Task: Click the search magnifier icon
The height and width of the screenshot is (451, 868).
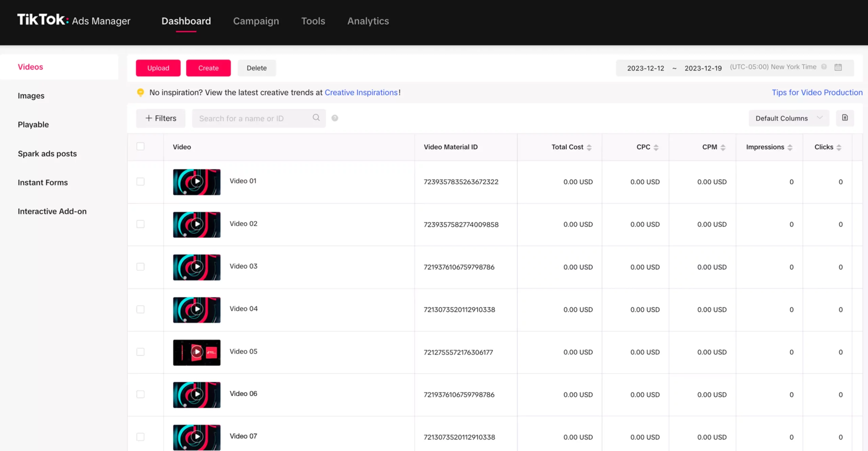Action: pos(316,118)
